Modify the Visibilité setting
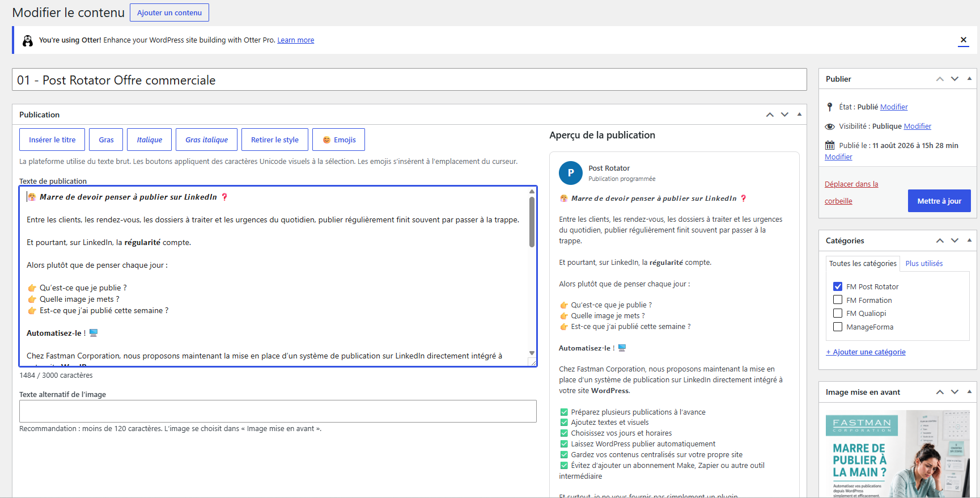The image size is (980, 498). (918, 126)
